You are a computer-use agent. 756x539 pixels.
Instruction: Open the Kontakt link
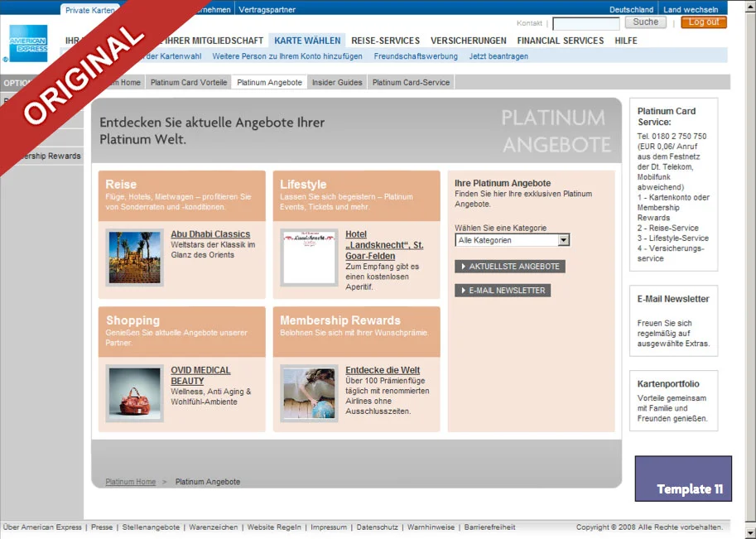529,23
